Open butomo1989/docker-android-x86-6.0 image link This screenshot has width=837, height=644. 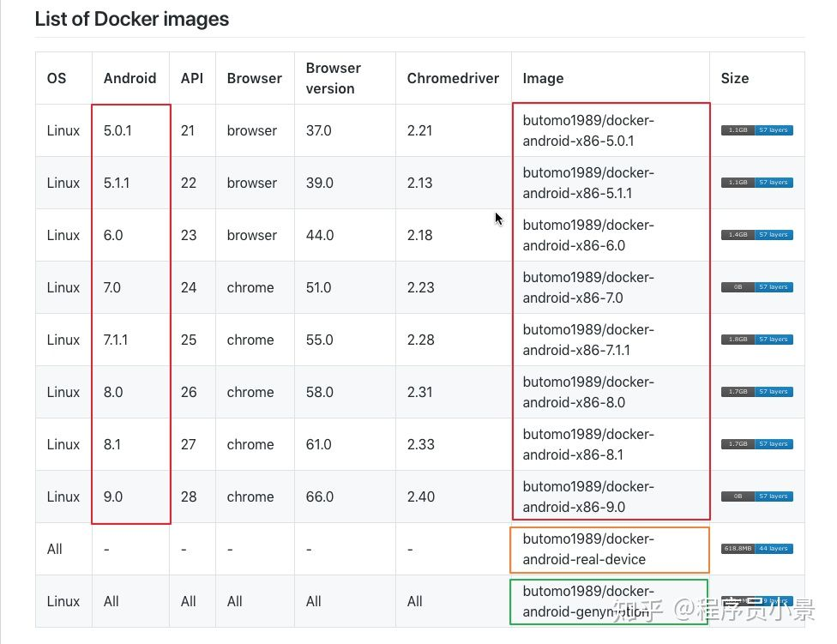(x=588, y=235)
